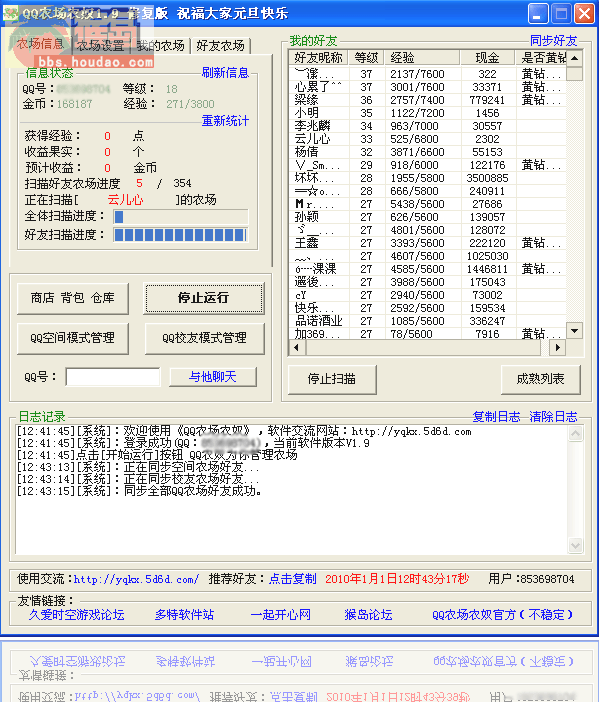Sort by 现金 column header
This screenshot has width=599, height=702.
488,57
